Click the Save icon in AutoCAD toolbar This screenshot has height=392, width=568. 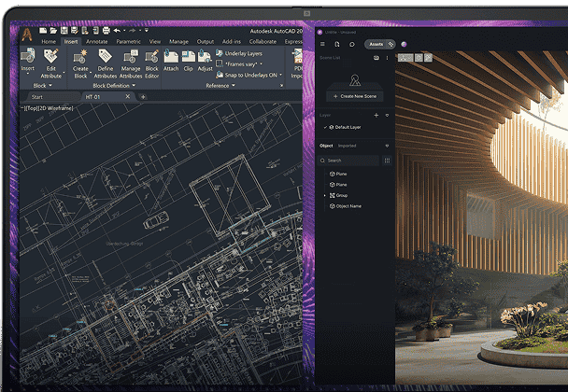pos(64,31)
